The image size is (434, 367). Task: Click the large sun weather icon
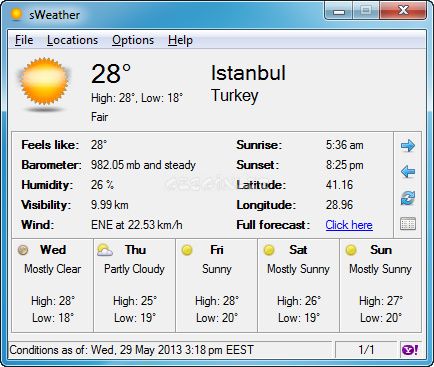44,83
